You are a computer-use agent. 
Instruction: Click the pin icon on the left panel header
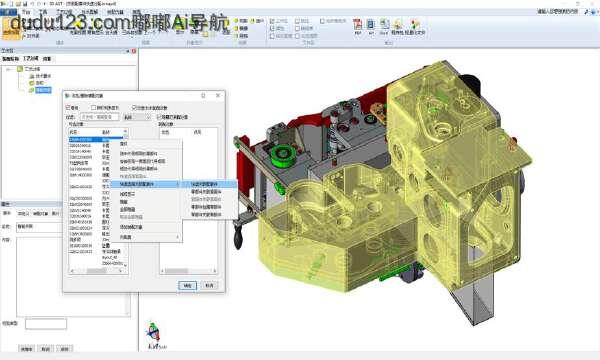[x=128, y=51]
